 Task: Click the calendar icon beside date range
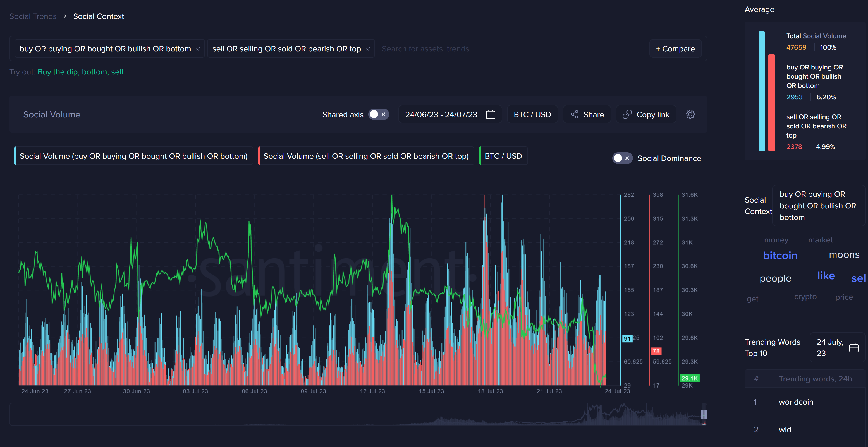(490, 114)
